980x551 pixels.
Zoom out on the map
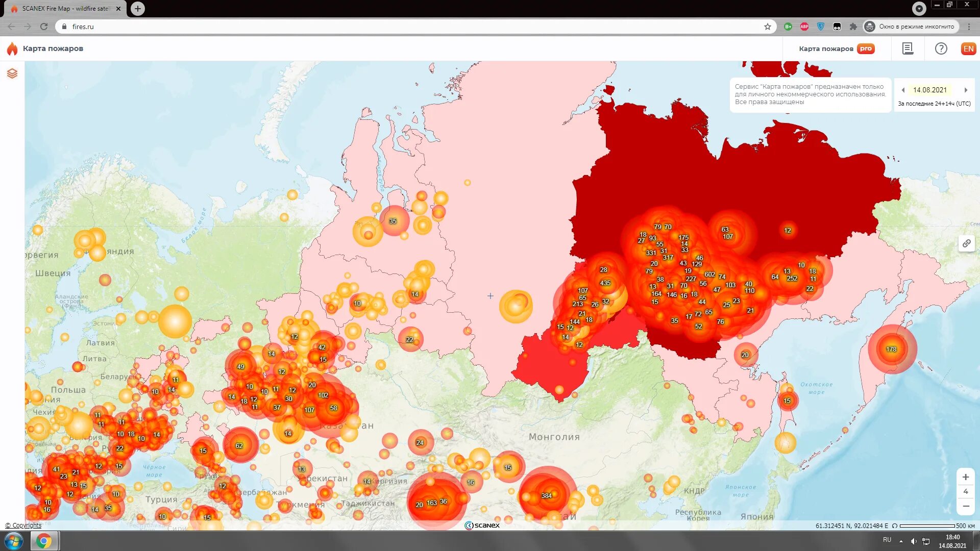[965, 506]
